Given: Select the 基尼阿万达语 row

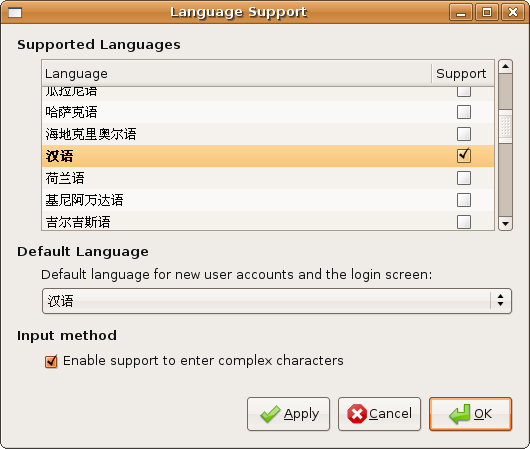Looking at the screenshot, I should (268, 200).
